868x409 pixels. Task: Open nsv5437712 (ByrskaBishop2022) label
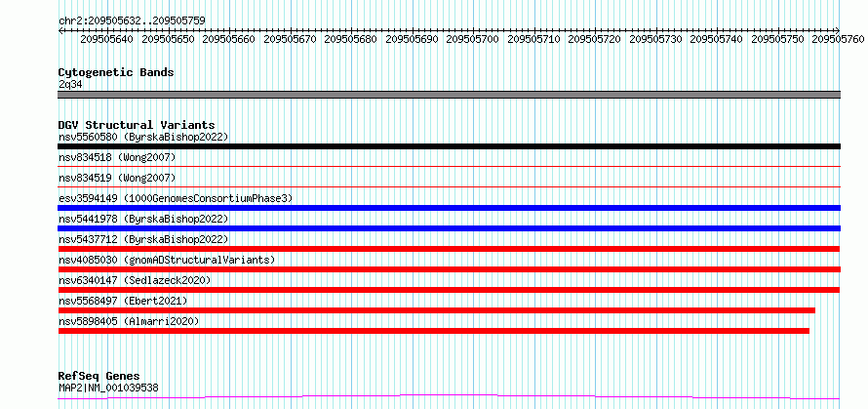point(143,239)
